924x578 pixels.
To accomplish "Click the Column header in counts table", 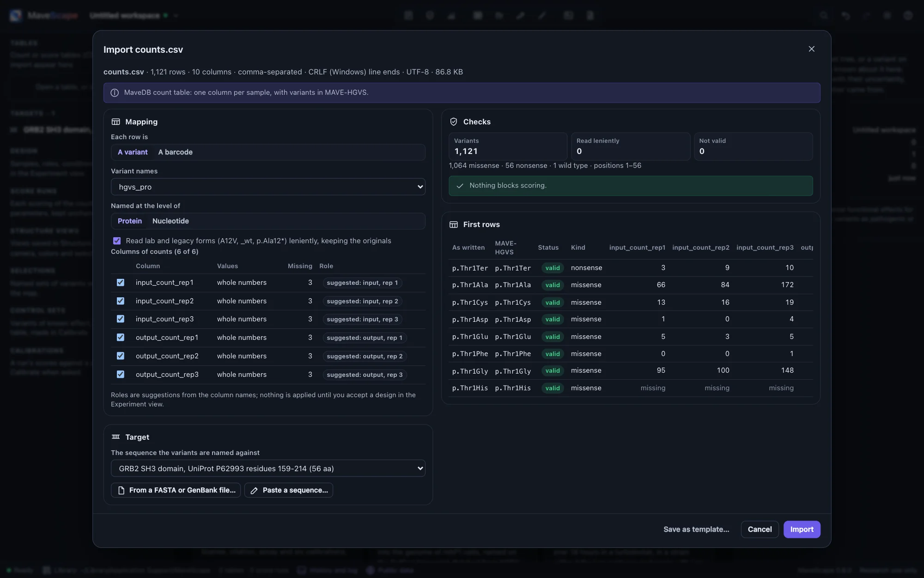I will tap(148, 266).
